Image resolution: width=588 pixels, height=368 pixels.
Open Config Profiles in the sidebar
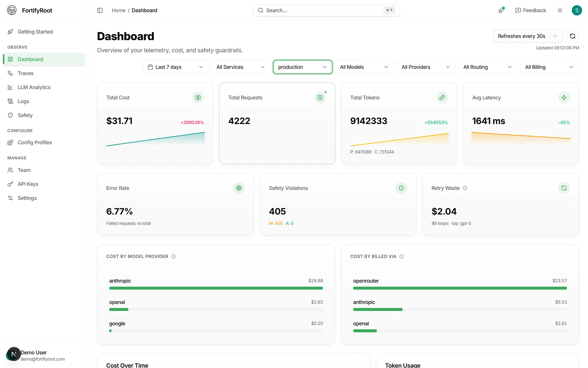pyautogui.click(x=44, y=142)
